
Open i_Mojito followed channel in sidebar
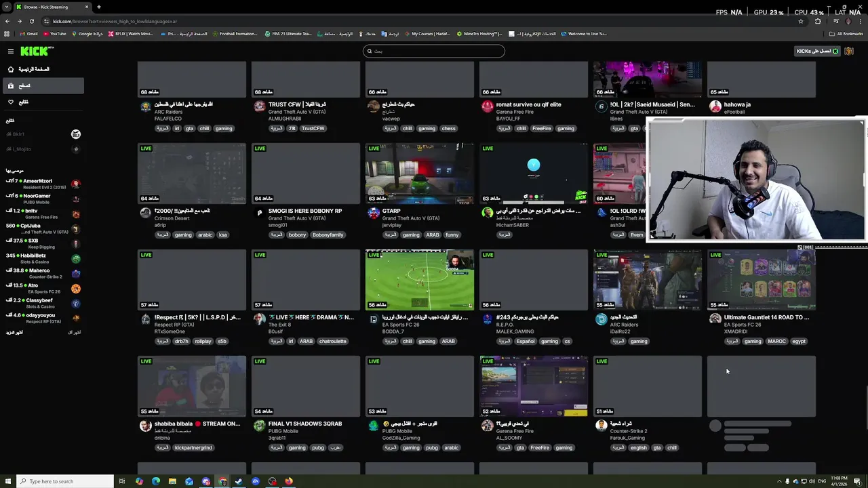(42, 149)
